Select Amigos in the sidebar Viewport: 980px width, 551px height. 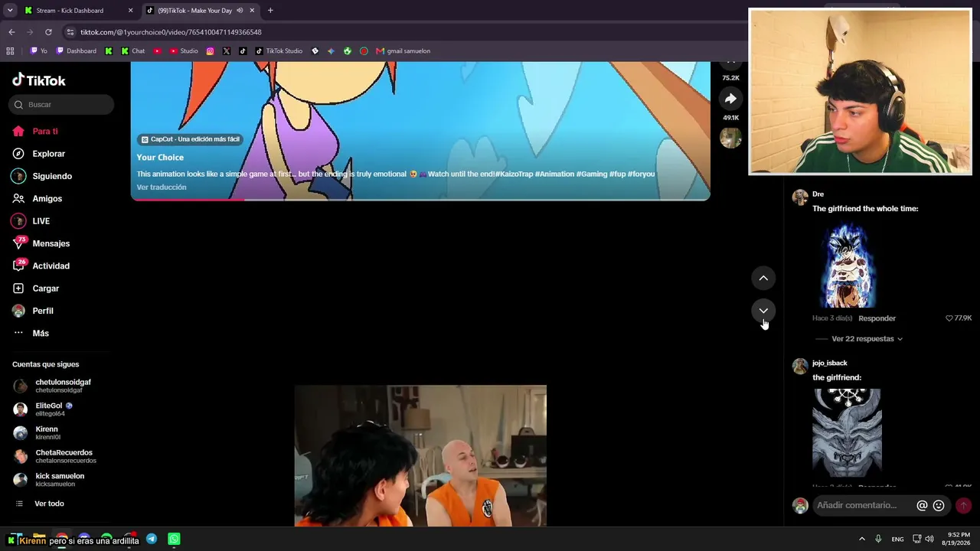[37, 198]
